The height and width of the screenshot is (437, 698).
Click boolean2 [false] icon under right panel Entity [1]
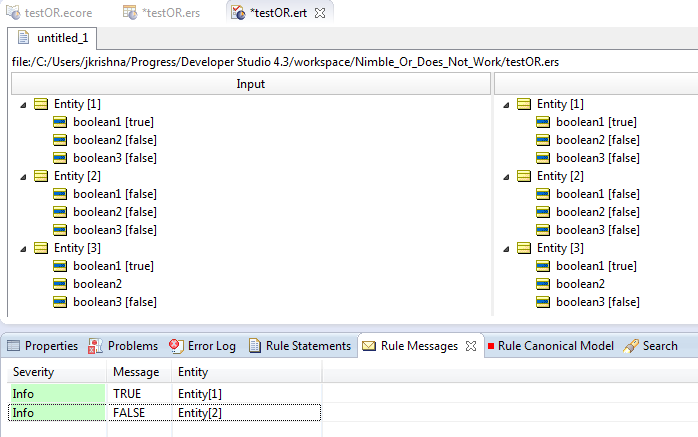543,140
